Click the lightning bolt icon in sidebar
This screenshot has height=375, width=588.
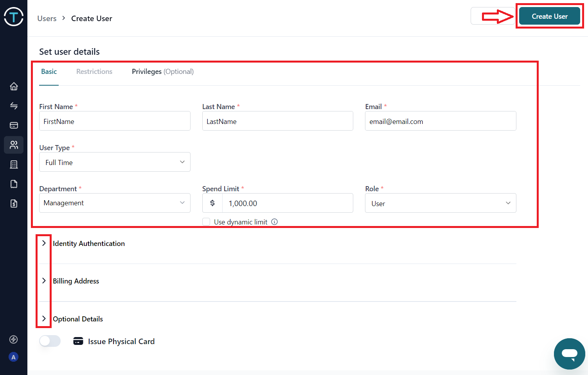pyautogui.click(x=14, y=339)
